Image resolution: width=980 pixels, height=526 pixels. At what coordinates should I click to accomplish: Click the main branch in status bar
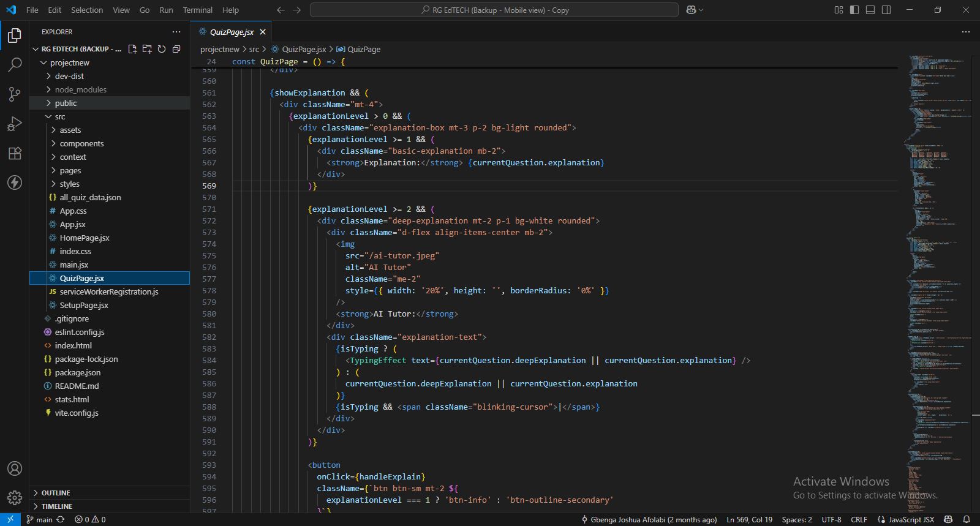(39, 519)
